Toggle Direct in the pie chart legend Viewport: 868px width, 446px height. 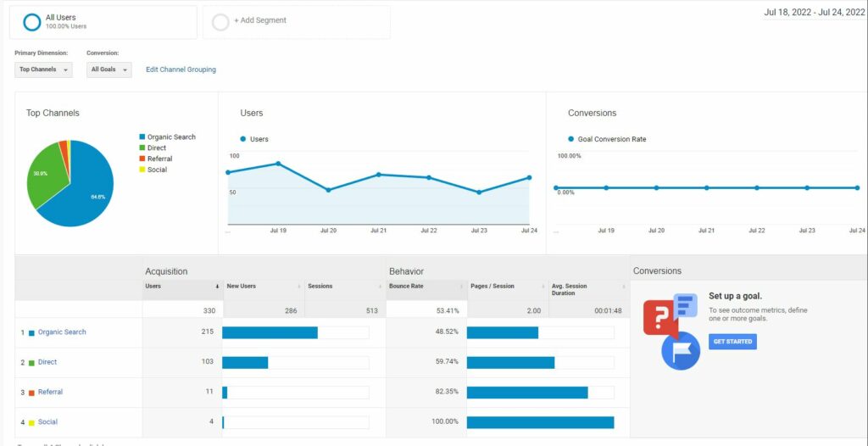point(156,148)
